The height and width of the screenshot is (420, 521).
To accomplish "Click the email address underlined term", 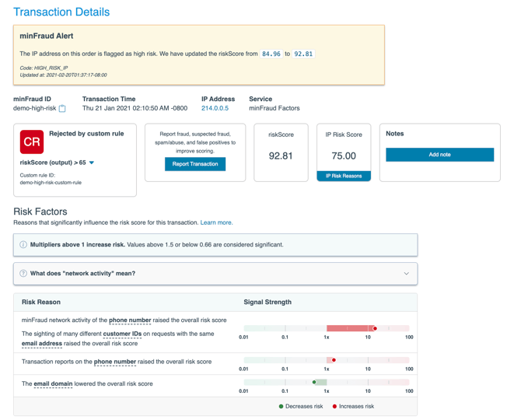I will point(42,344).
